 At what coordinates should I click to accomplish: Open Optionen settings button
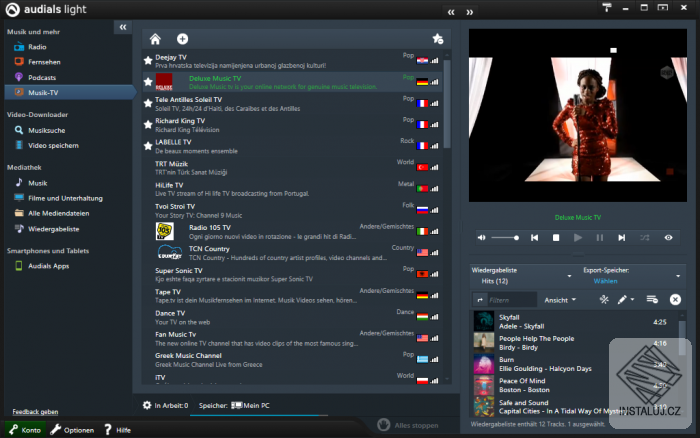pyautogui.click(x=72, y=430)
